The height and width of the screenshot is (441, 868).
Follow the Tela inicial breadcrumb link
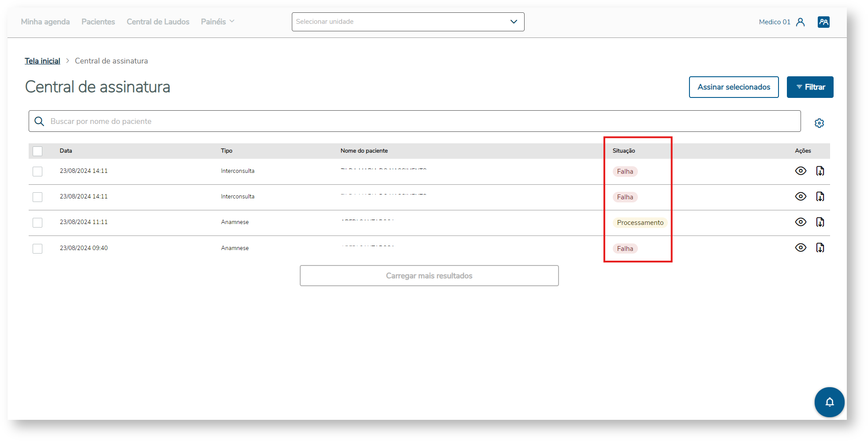42,61
